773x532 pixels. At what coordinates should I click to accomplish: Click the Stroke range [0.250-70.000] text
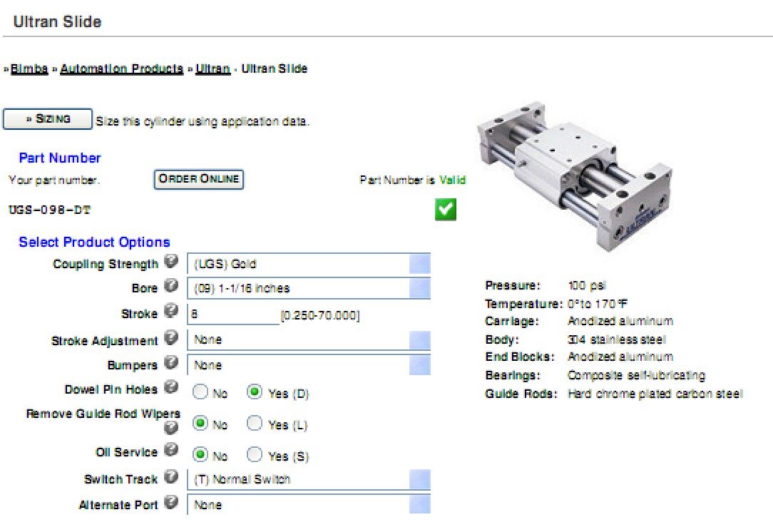[320, 315]
